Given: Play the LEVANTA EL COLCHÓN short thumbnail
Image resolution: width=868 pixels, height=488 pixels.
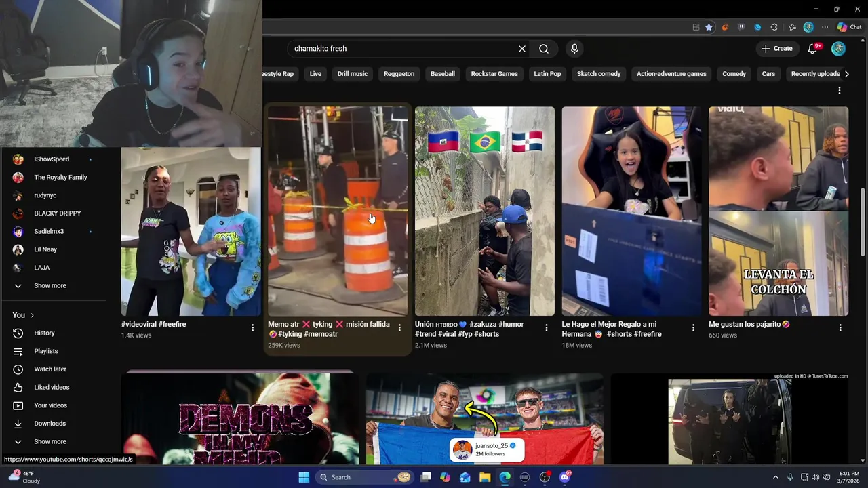Looking at the screenshot, I should (778, 211).
